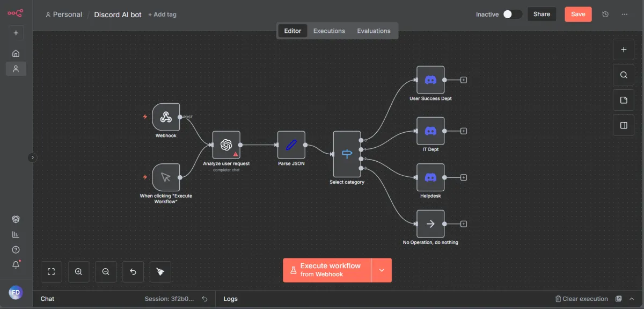Reset the chat session icon
Screen dimensions: 644x309
204,299
